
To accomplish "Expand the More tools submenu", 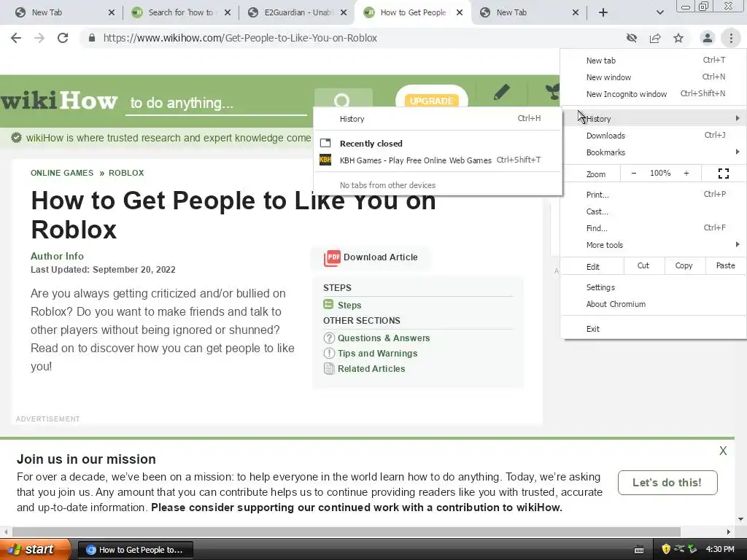I will click(x=653, y=245).
